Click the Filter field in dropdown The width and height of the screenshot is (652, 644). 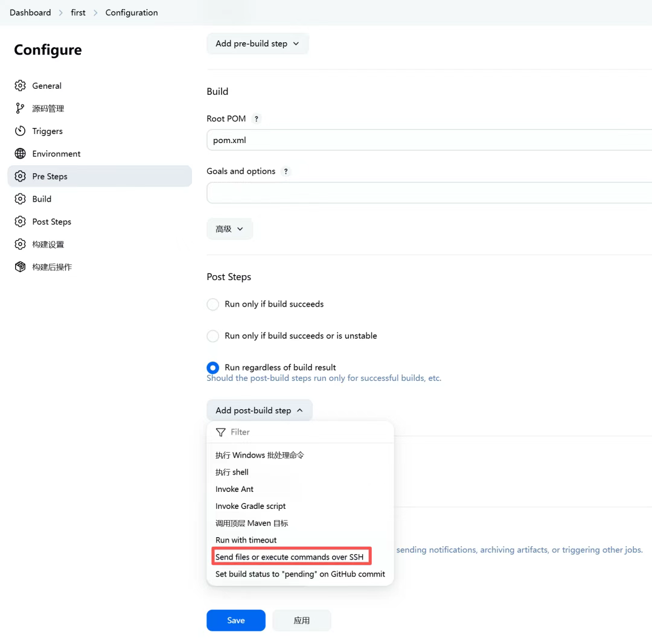pyautogui.click(x=300, y=432)
